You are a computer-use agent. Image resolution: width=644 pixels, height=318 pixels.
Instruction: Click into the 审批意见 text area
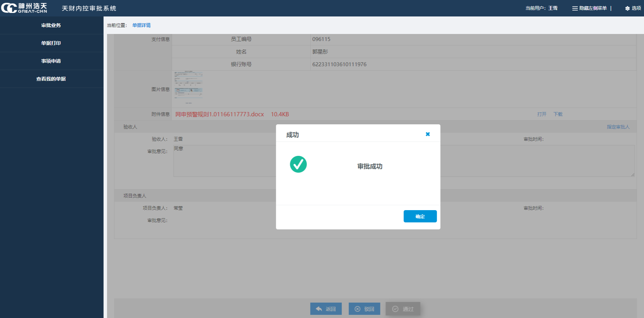click(224, 161)
